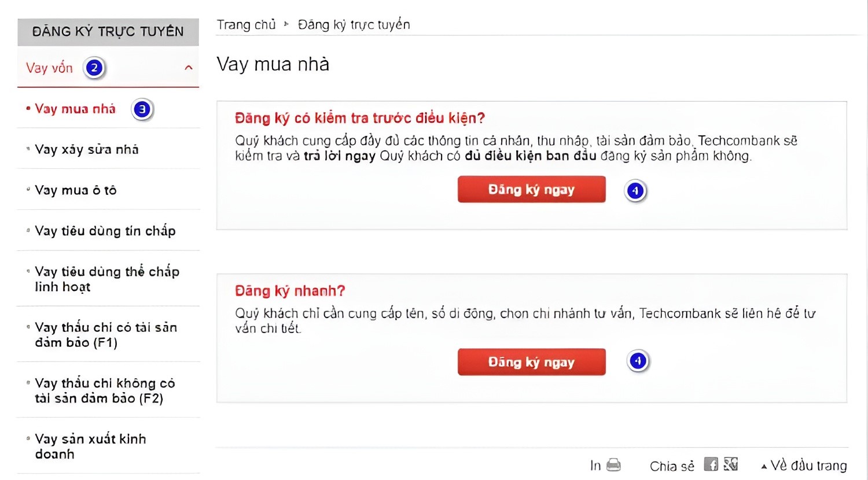Share the page via the Facebook icon

pyautogui.click(x=711, y=464)
